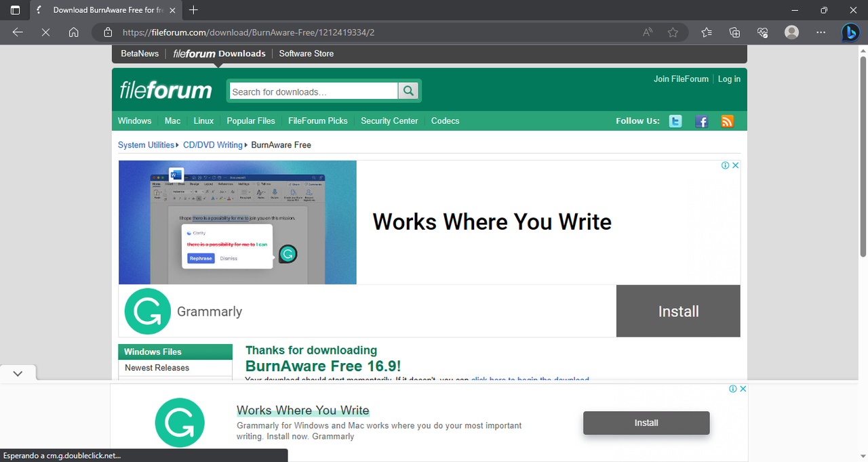Open the tab actions menu icon

15,10
